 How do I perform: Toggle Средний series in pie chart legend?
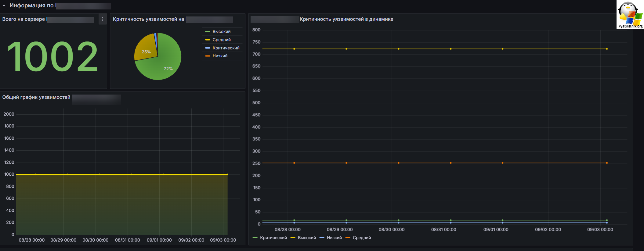click(x=221, y=40)
